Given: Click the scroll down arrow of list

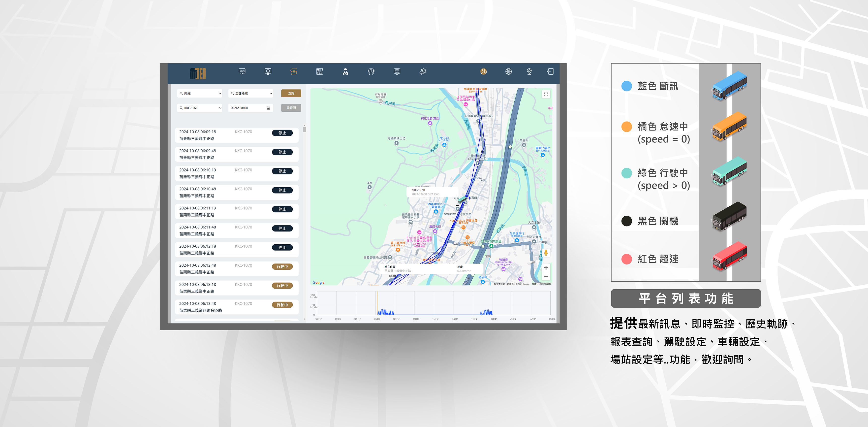Looking at the screenshot, I should 305,319.
